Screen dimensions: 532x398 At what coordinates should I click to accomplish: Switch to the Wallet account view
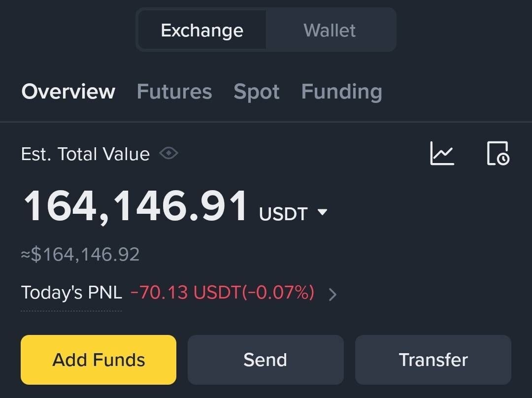click(330, 31)
